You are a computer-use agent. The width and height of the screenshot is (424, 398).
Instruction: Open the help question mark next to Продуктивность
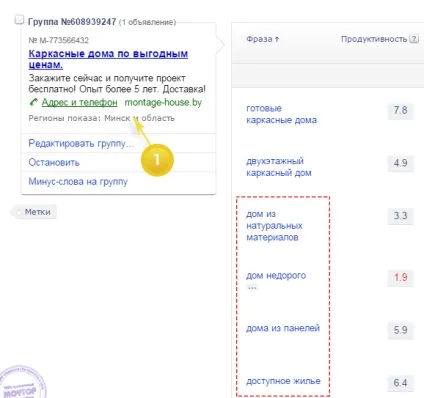(414, 39)
